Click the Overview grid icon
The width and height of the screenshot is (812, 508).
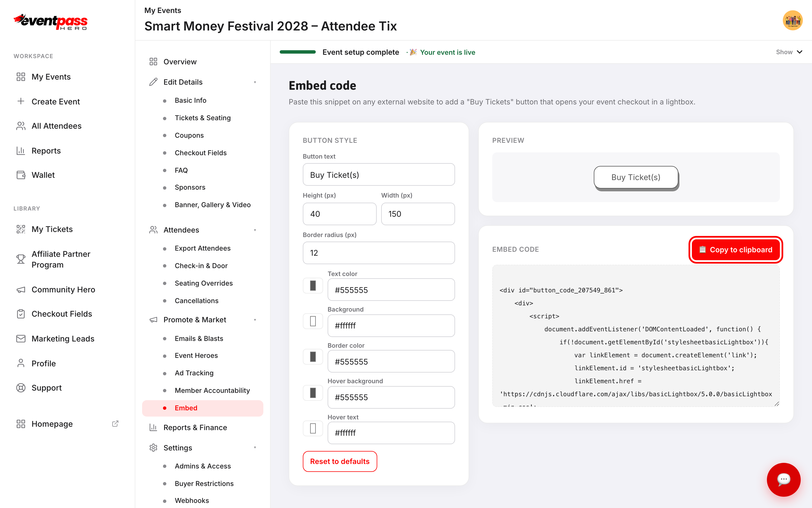pos(153,62)
